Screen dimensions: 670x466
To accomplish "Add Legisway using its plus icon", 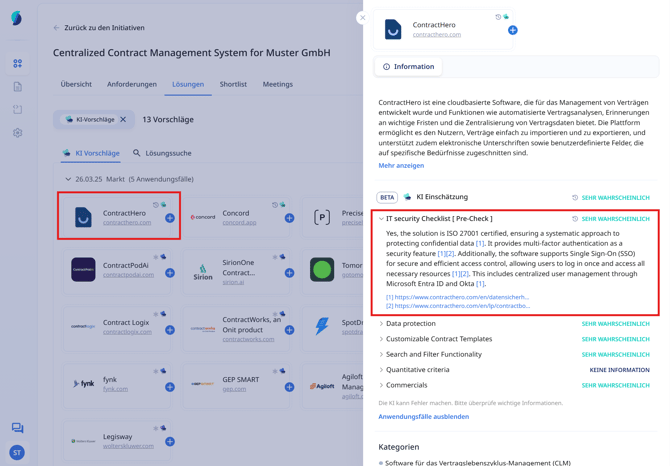I will 170,441.
